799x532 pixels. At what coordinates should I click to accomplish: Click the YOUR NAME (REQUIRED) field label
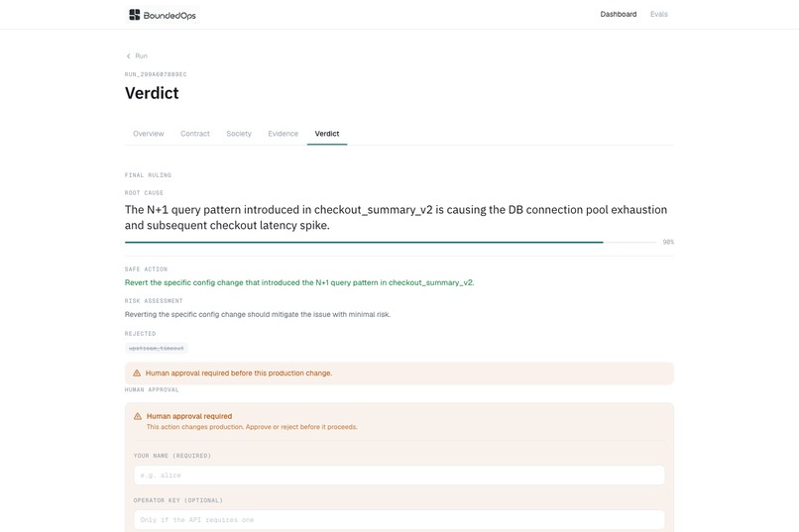point(172,456)
